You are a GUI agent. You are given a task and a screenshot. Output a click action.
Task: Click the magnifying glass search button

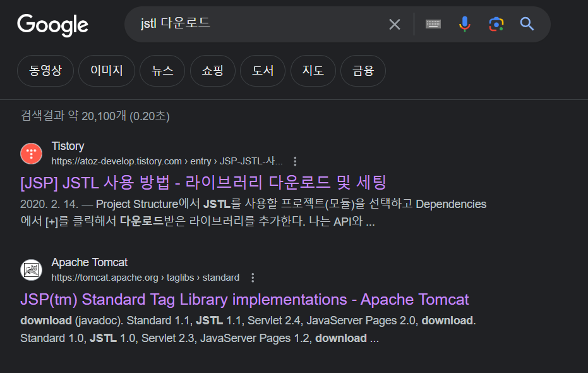527,24
